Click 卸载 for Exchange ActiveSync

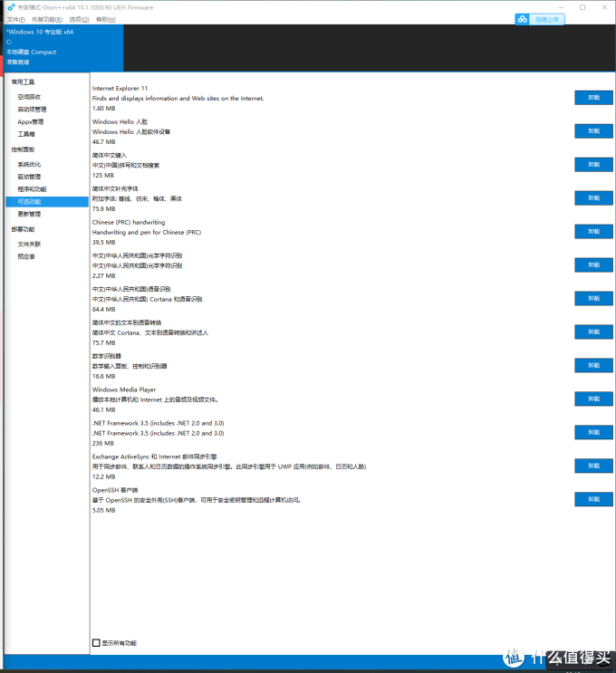coord(593,466)
